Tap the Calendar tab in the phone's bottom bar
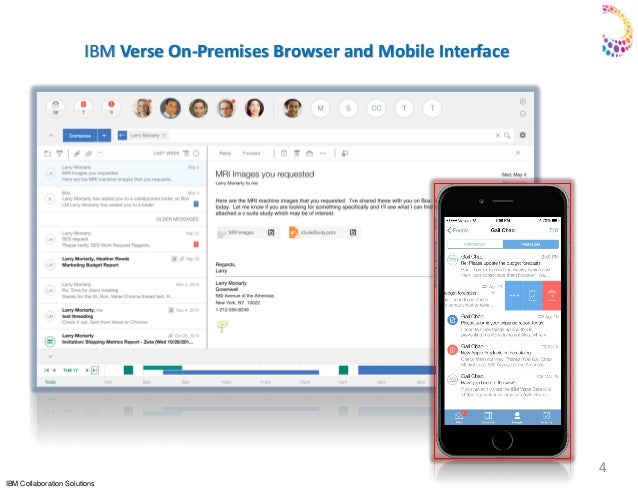Image resolution: width=638 pixels, height=493 pixels. (488, 417)
